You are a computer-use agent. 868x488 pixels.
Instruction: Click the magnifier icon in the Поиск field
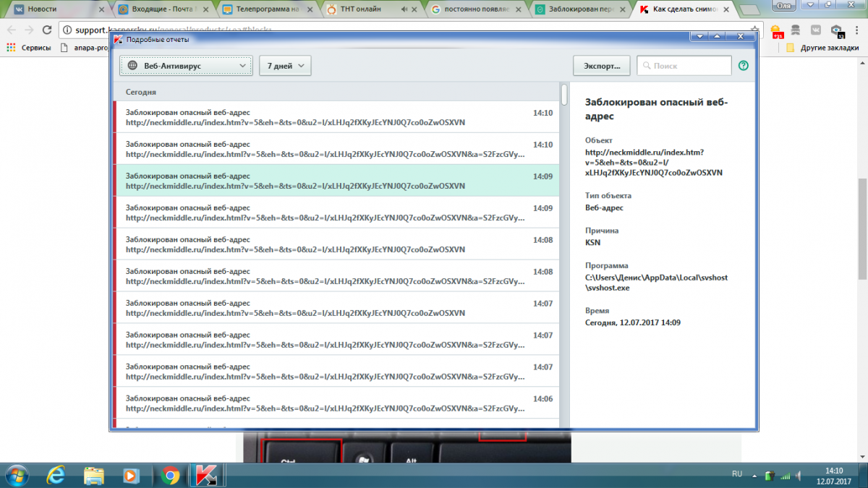[x=646, y=66]
